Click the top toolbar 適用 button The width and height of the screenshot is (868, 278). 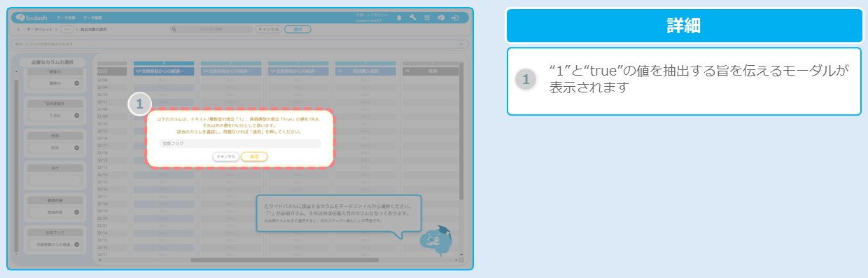point(297,29)
